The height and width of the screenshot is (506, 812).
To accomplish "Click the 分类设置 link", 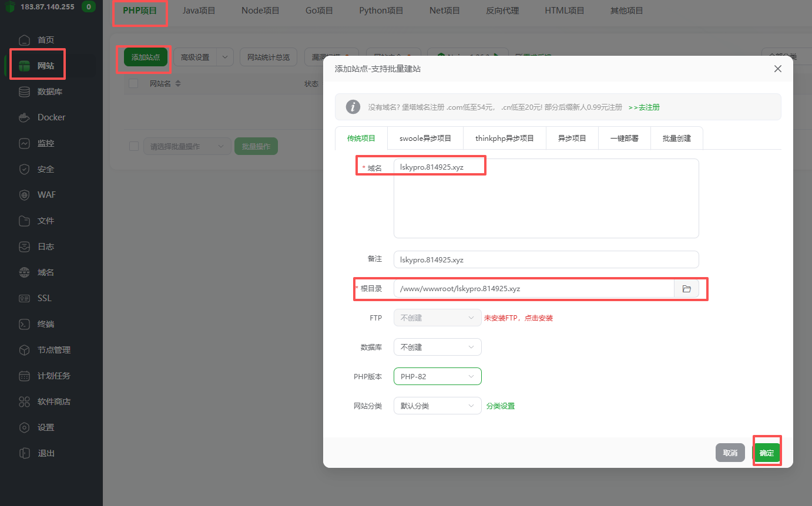I will pyautogui.click(x=500, y=406).
